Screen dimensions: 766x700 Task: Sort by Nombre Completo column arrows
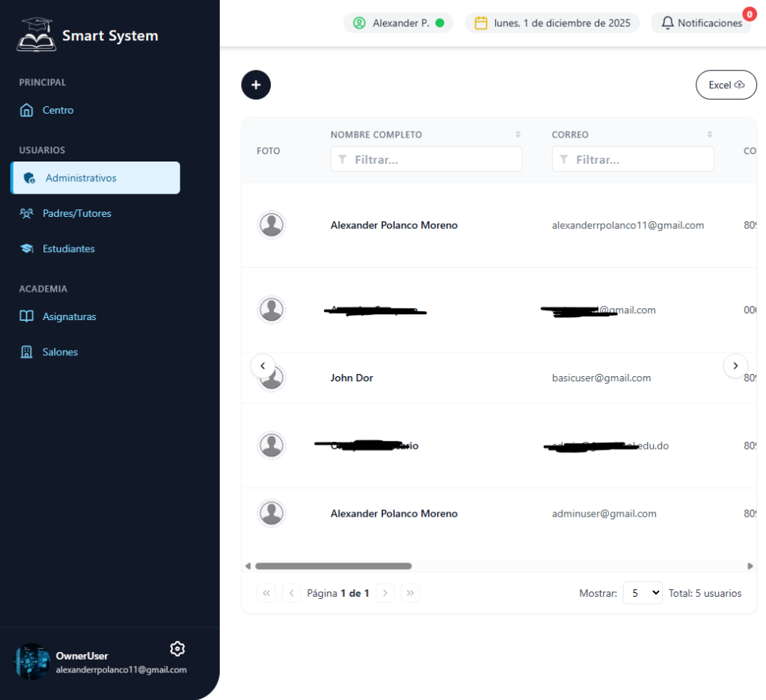518,135
